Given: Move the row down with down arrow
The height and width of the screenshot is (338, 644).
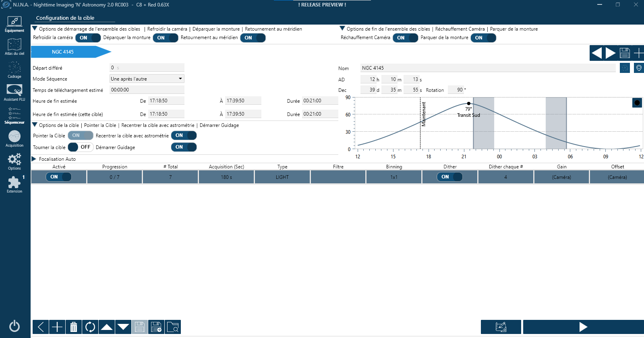Looking at the screenshot, I should coord(123,327).
